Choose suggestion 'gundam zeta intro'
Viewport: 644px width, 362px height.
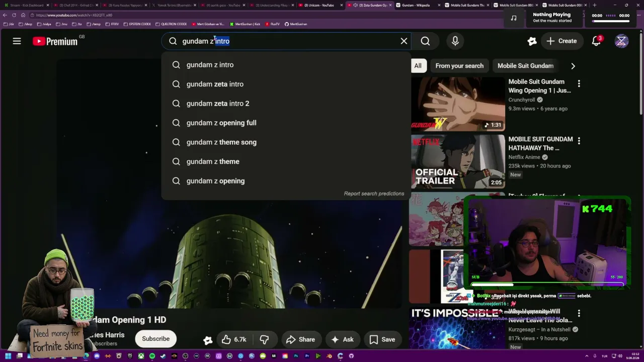[x=286, y=84]
